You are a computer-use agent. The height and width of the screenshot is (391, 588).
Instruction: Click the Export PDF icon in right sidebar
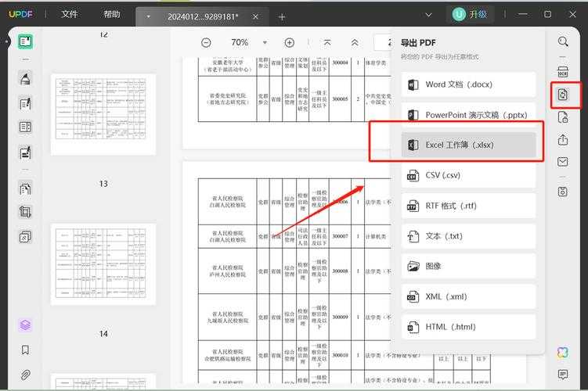tap(563, 95)
